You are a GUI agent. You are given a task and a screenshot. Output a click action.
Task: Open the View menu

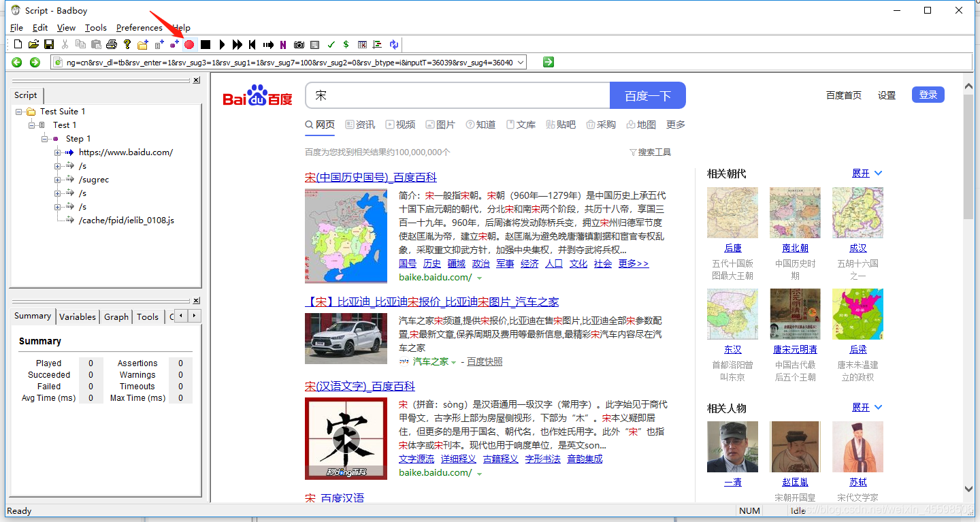point(66,27)
